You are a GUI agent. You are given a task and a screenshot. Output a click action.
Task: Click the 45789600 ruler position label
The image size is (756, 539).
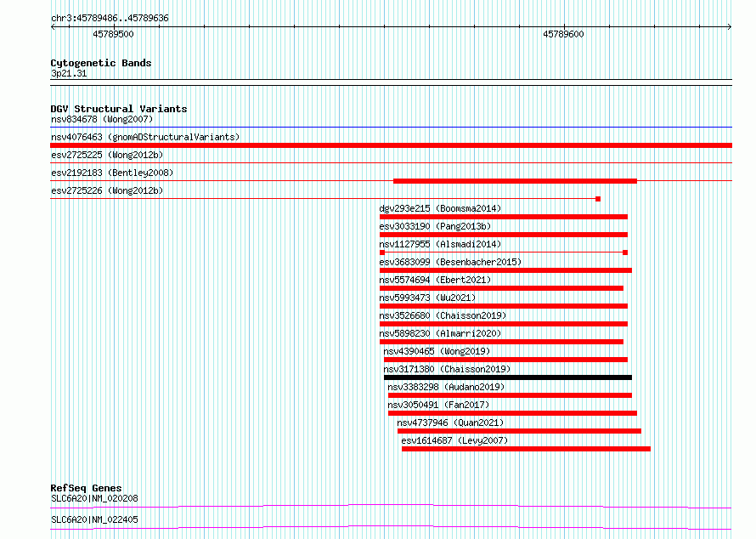pyautogui.click(x=563, y=34)
